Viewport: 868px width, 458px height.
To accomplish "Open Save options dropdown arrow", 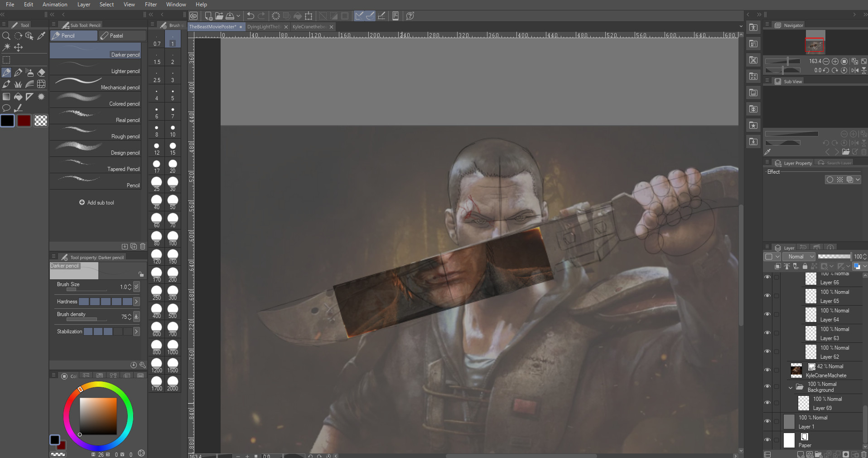I will tap(238, 16).
